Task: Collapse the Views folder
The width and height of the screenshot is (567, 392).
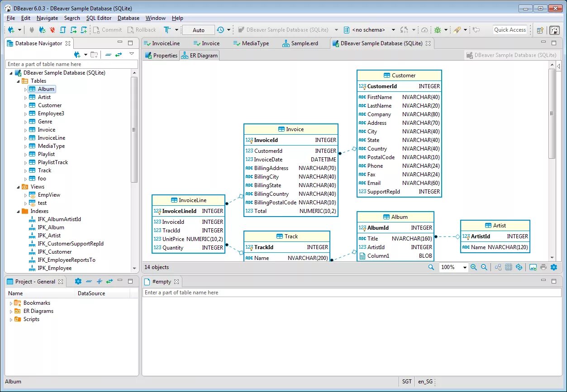Action: tap(18, 187)
